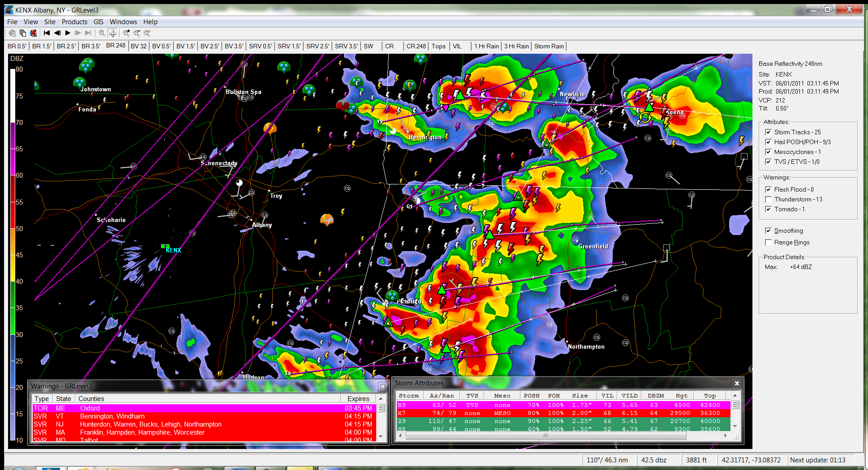The image size is (868, 470).
Task: Select storm X7 MESO row
Action: 563,413
